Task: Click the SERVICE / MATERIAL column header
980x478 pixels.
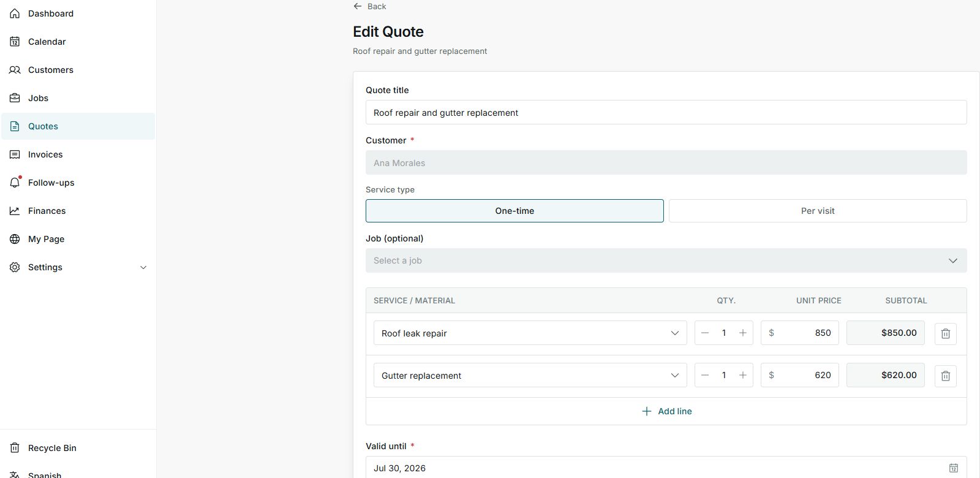Action: click(x=414, y=300)
